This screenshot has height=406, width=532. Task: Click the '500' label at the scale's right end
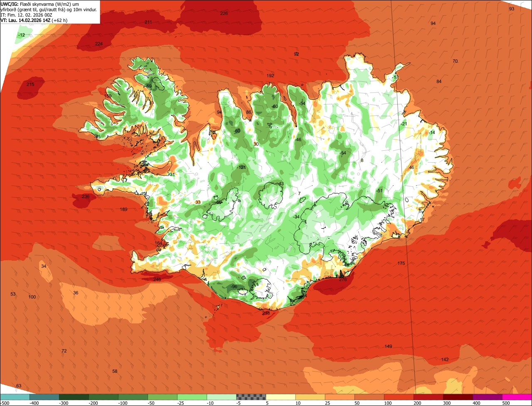(x=506, y=403)
